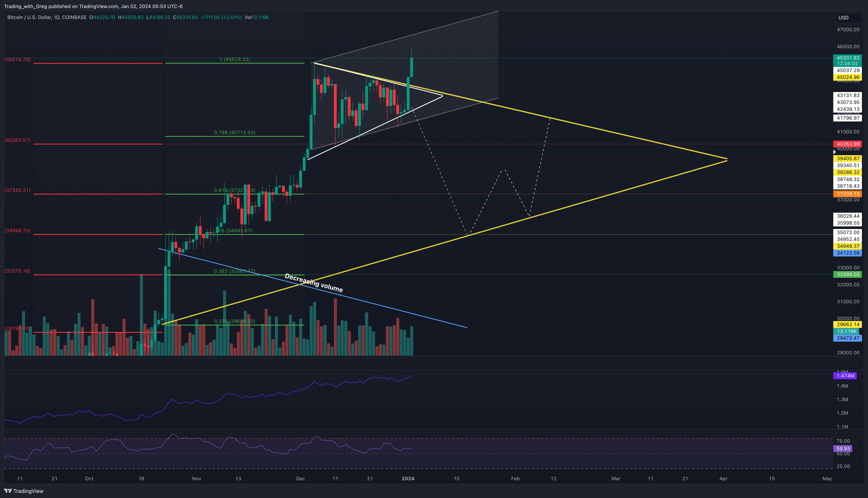Click the price label 43131.83
This screenshot has width=868, height=498.
[x=847, y=95]
